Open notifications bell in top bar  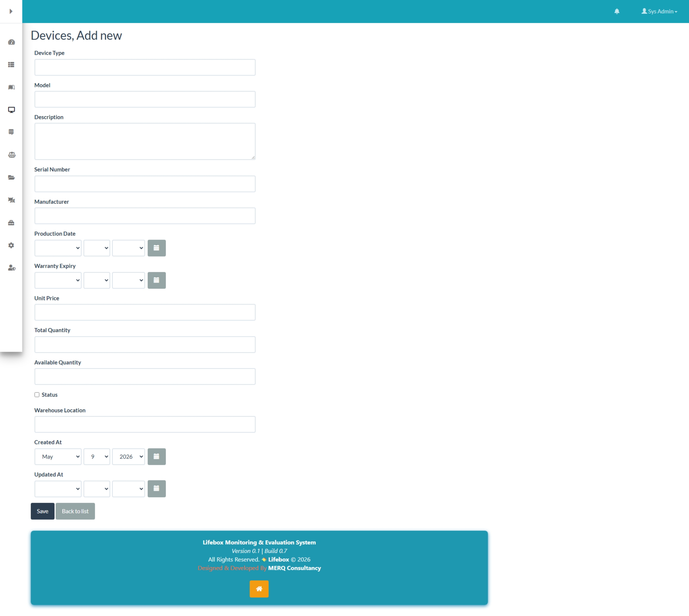617,12
